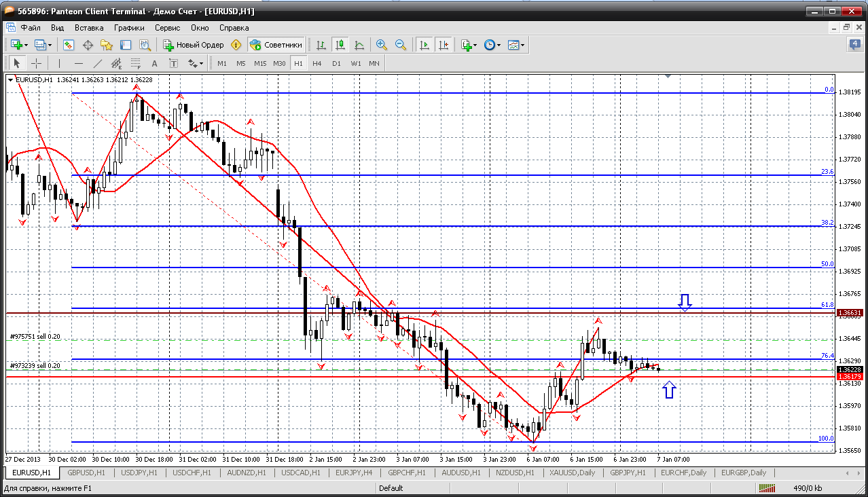This screenshot has width=868, height=497.
Task: Toggle chart shift from right edge
Action: (x=444, y=45)
